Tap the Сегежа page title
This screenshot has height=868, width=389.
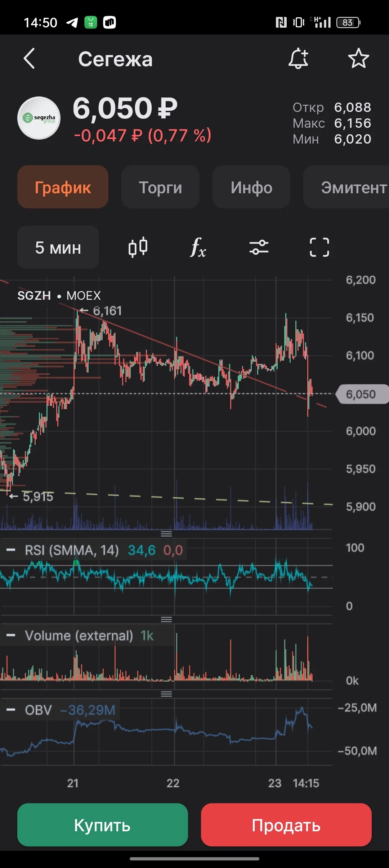click(116, 59)
